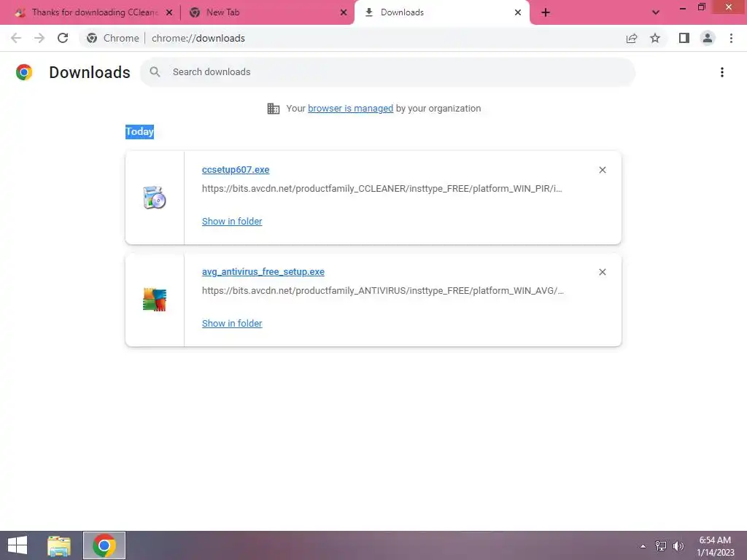Open the Windows Start menu
The height and width of the screenshot is (560, 747).
click(18, 545)
